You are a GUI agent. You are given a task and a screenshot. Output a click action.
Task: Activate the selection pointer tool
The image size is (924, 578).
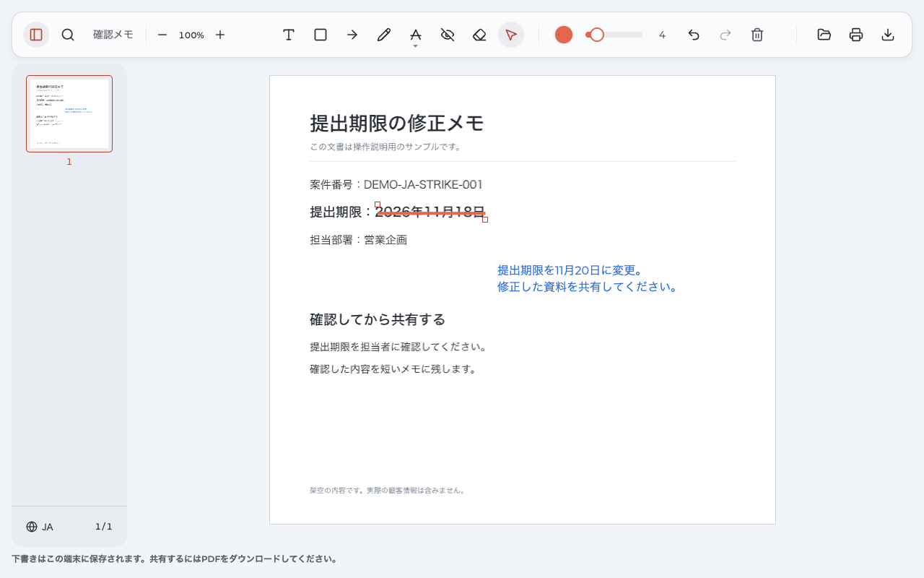511,35
